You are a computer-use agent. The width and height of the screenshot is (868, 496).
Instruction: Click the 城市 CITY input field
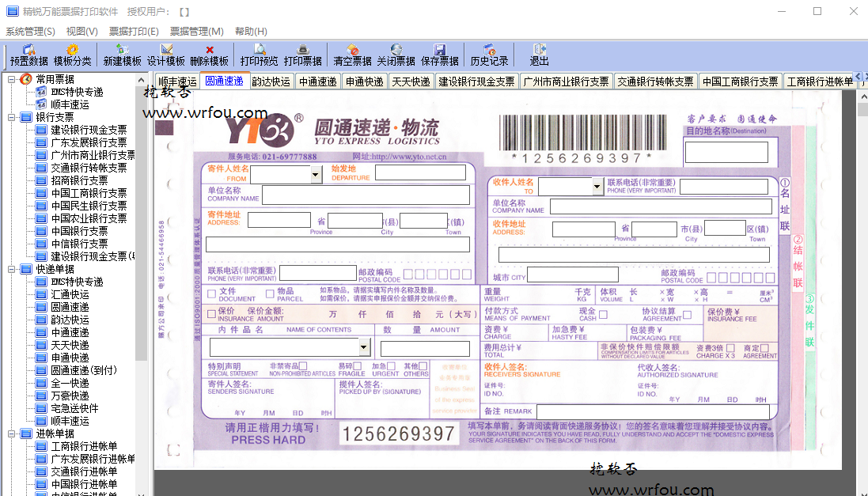pyautogui.click(x=573, y=275)
